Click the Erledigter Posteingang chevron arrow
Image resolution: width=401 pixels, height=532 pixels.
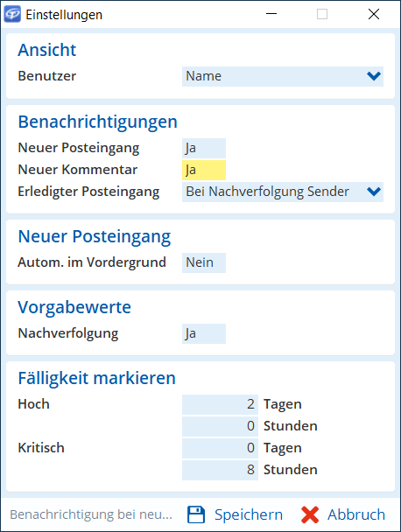[374, 192]
